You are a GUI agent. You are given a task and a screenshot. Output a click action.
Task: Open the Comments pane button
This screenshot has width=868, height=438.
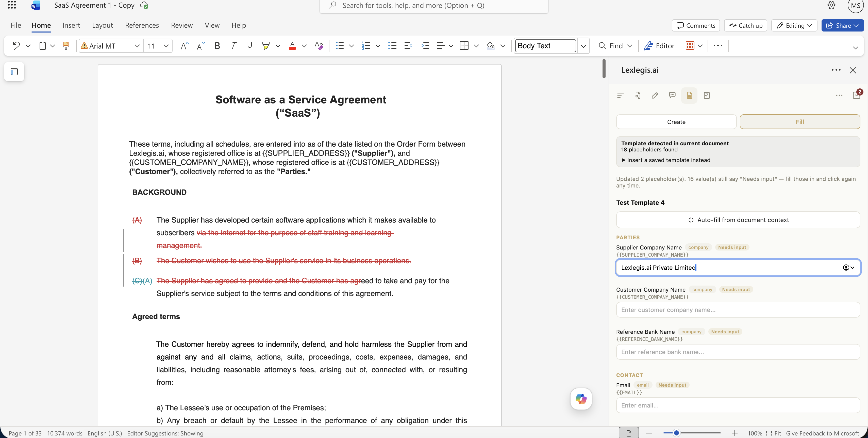click(696, 26)
